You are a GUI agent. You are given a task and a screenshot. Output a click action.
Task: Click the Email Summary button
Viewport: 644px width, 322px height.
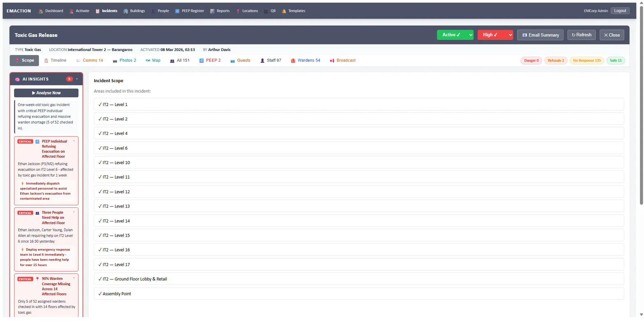540,35
